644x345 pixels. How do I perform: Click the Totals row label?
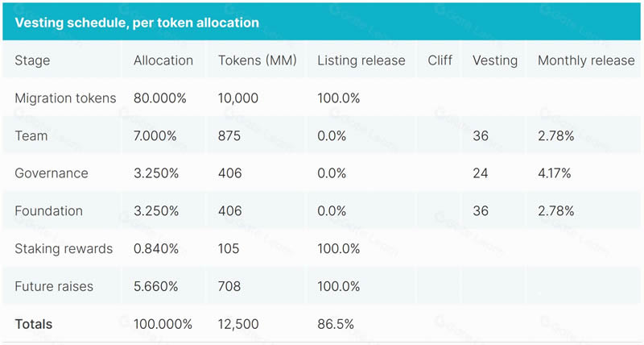click(x=34, y=324)
